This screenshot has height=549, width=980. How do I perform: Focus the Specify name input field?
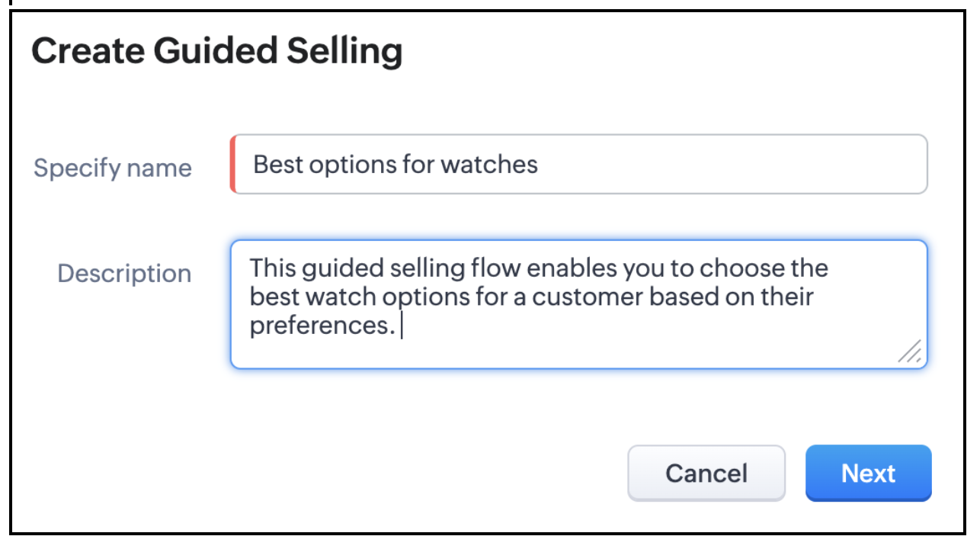686,165
